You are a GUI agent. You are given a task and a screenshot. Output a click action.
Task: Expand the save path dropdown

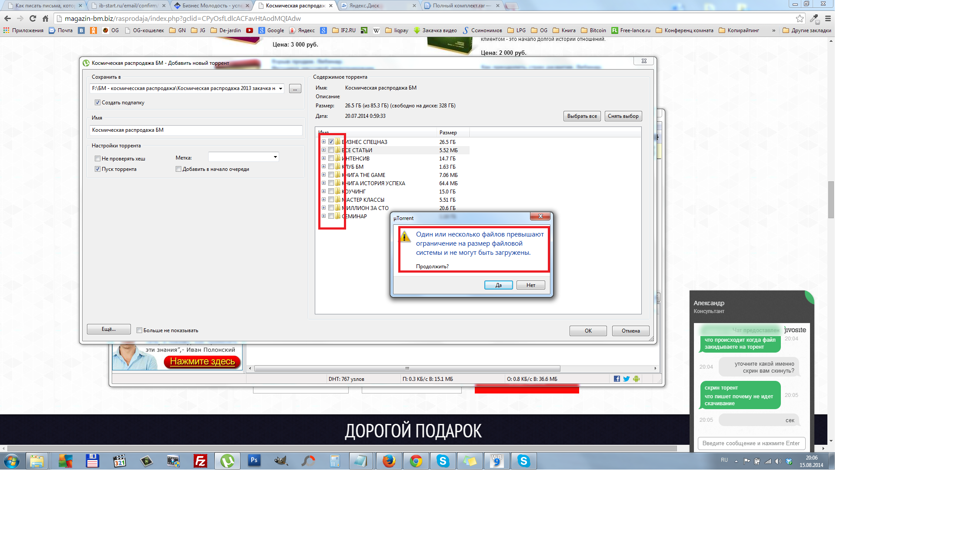point(280,88)
